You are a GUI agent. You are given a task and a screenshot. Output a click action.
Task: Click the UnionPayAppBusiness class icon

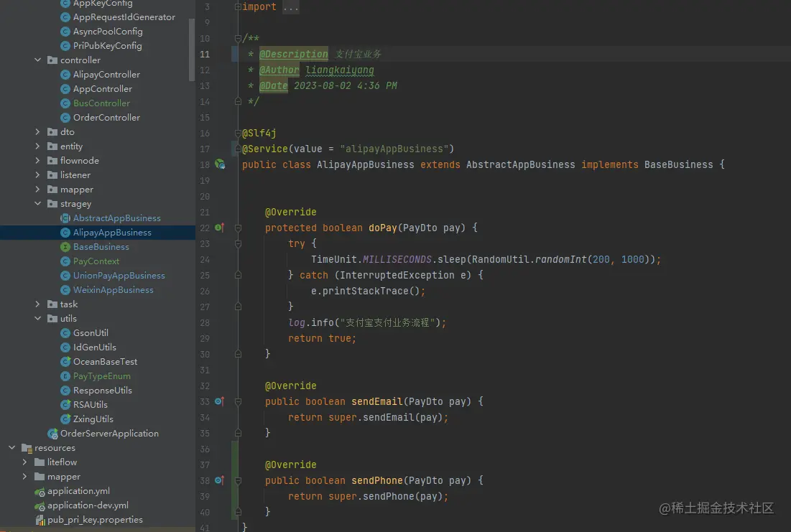click(65, 276)
